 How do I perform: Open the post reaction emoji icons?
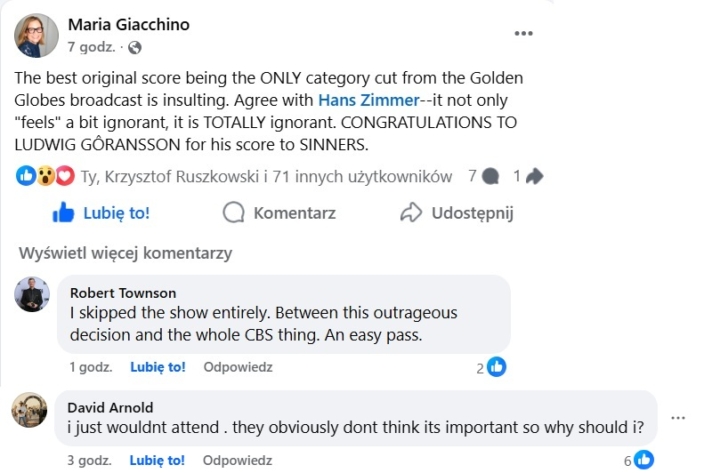(46, 176)
